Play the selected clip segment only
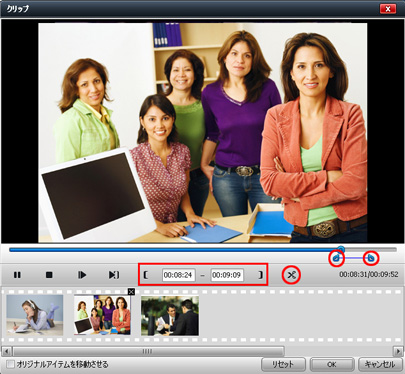405x374 pixels. click(x=114, y=275)
